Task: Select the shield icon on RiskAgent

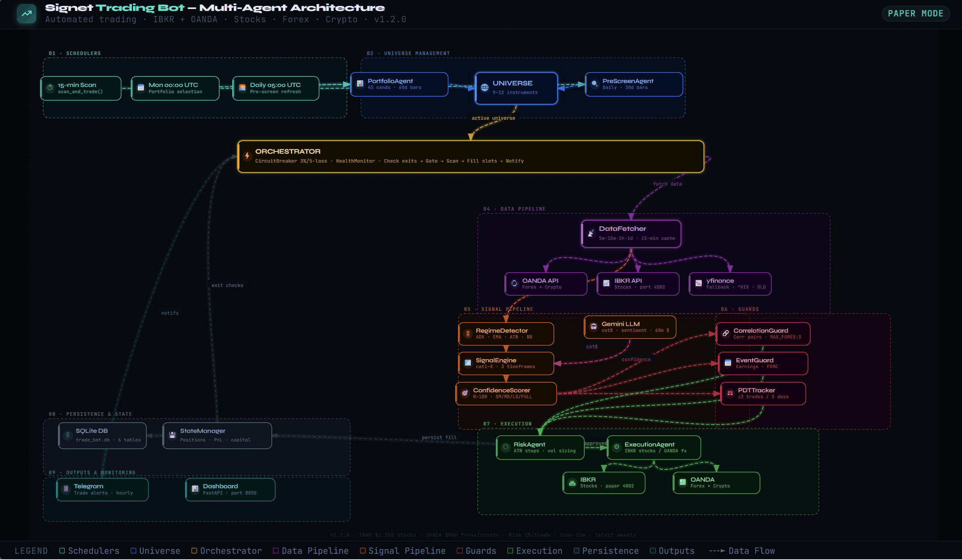Action: pyautogui.click(x=505, y=447)
